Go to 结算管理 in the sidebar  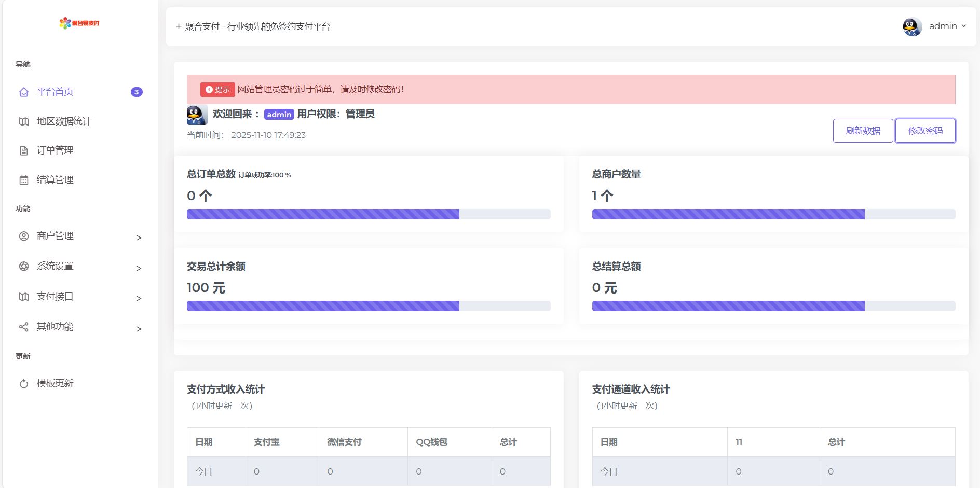(x=55, y=180)
